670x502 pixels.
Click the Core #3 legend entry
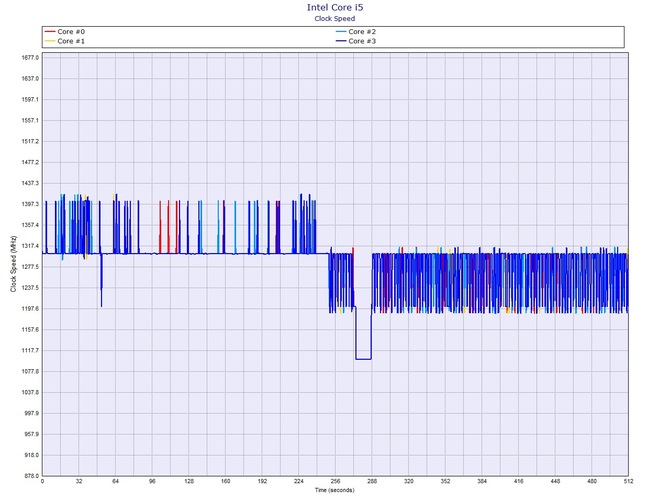(x=356, y=41)
